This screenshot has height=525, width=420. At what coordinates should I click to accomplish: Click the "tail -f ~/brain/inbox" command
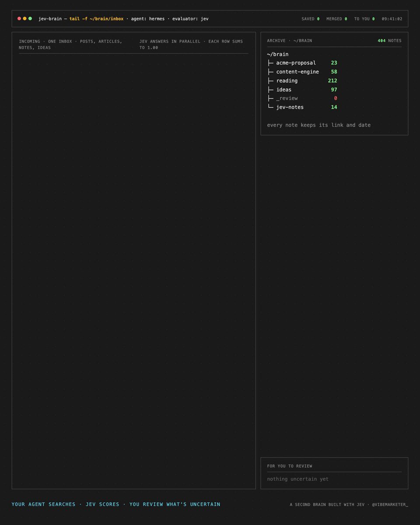[x=96, y=19]
